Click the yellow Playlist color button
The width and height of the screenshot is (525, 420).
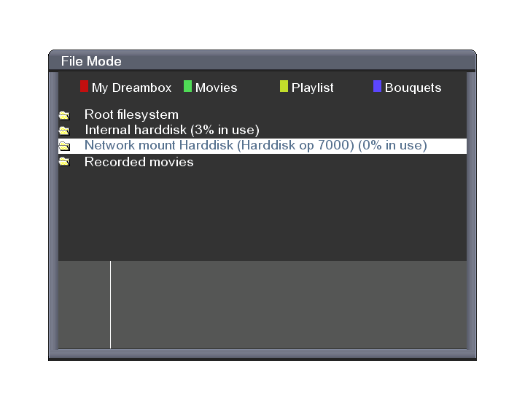(x=284, y=86)
